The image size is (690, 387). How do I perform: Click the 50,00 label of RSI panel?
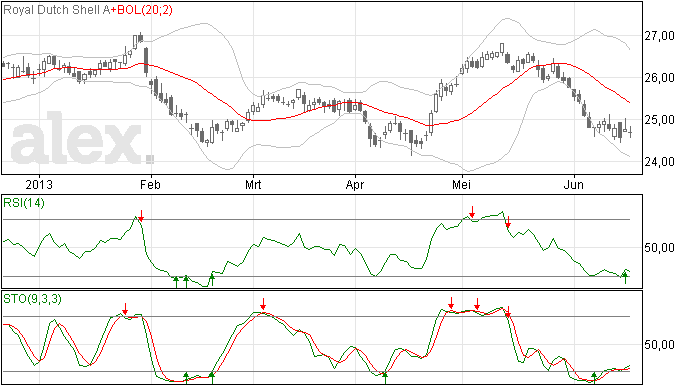click(x=659, y=248)
